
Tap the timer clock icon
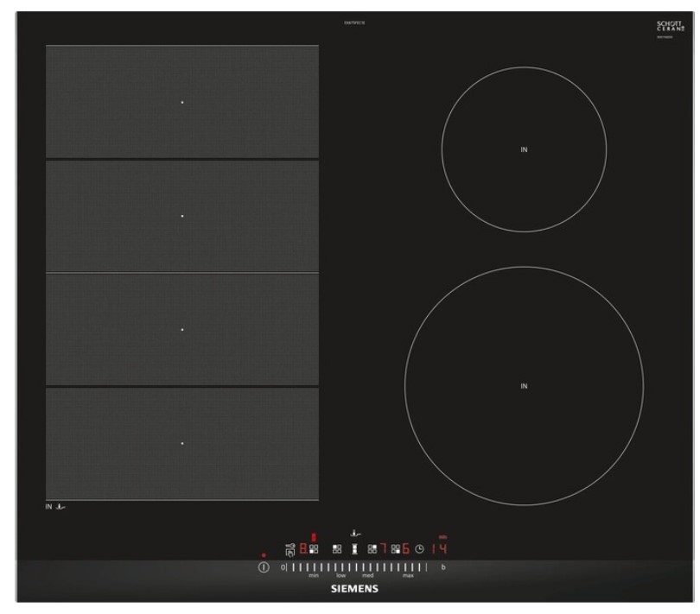(x=420, y=548)
